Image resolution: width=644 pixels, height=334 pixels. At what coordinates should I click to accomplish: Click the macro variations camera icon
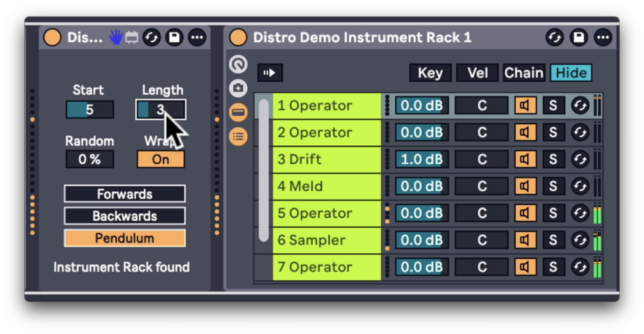coord(238,88)
